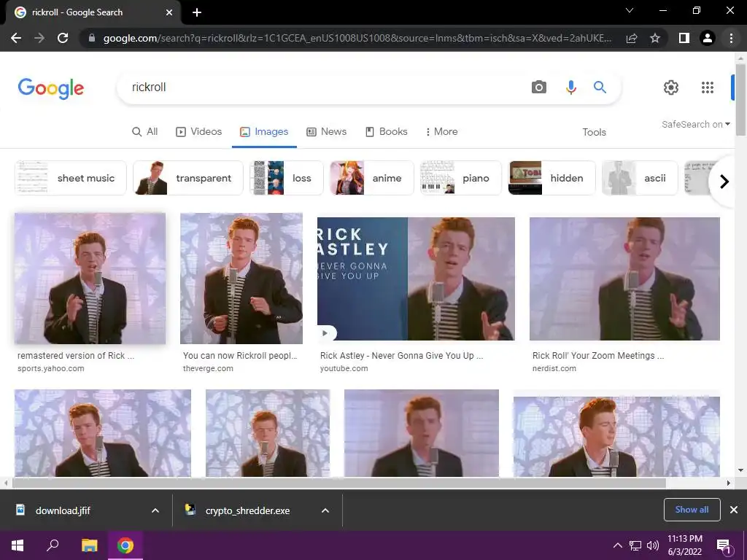Filter by the piano chip
This screenshot has height=560, width=747.
[461, 178]
